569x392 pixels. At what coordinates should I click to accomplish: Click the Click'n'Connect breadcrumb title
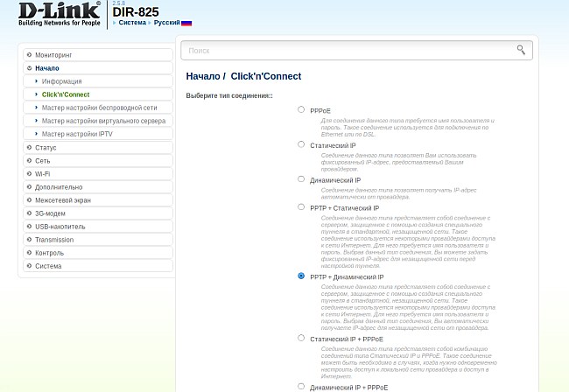coord(265,76)
